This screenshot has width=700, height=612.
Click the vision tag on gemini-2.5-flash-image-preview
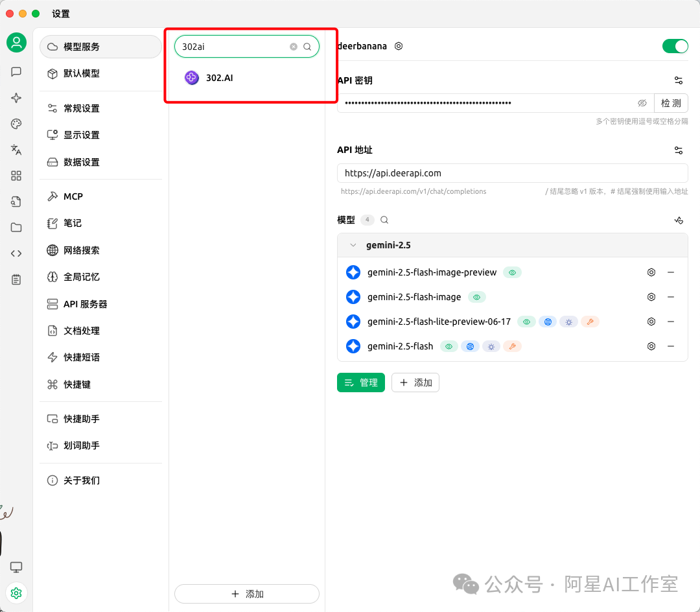tap(512, 272)
